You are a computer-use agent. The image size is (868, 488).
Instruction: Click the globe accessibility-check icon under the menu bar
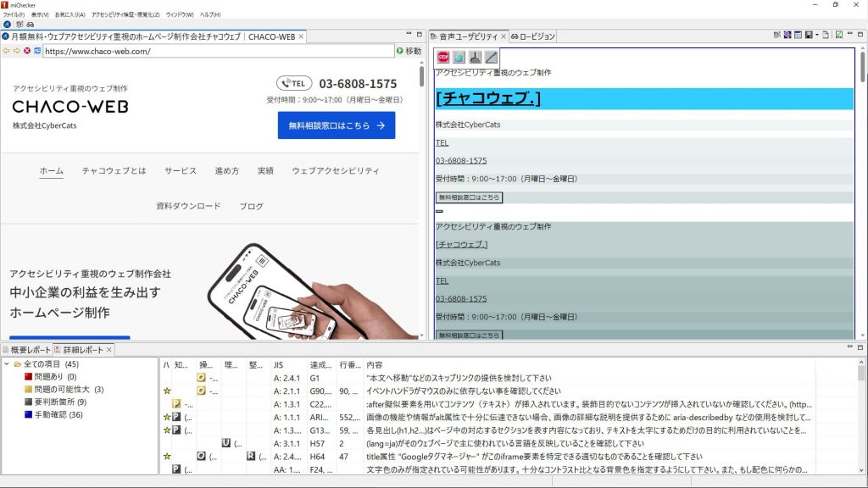(x=7, y=25)
